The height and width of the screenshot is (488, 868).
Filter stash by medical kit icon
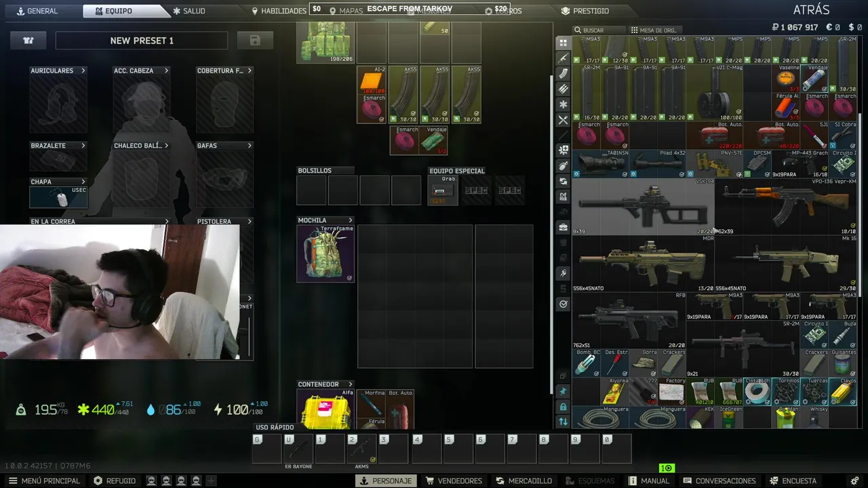click(563, 150)
